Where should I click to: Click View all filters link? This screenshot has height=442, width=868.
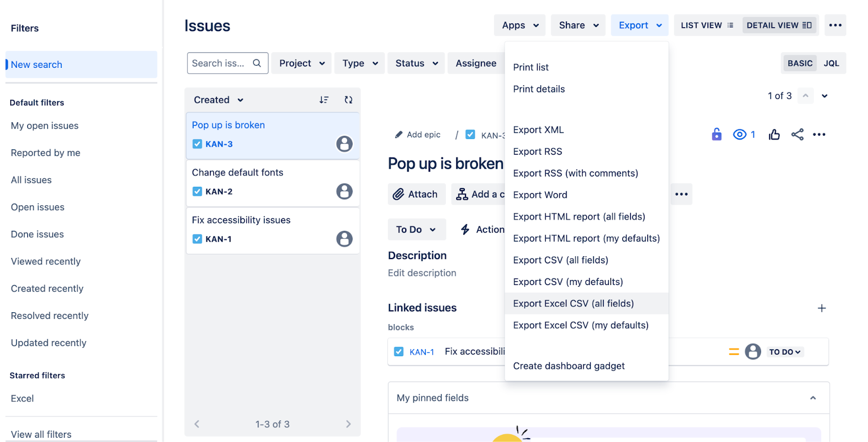coord(41,434)
